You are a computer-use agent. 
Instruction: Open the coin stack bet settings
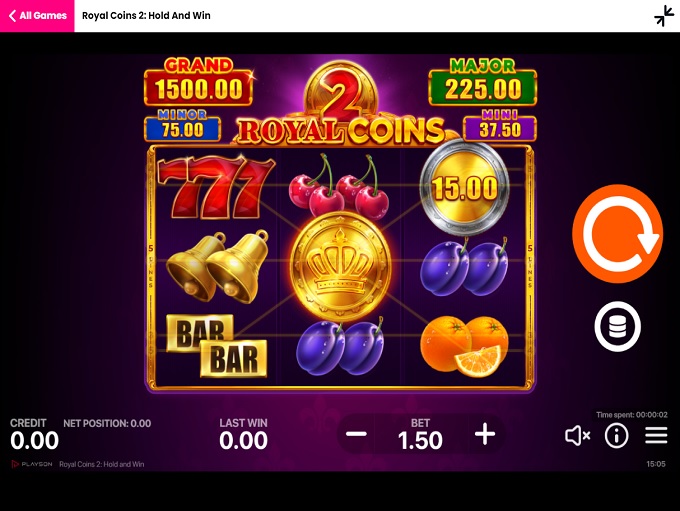pos(617,326)
